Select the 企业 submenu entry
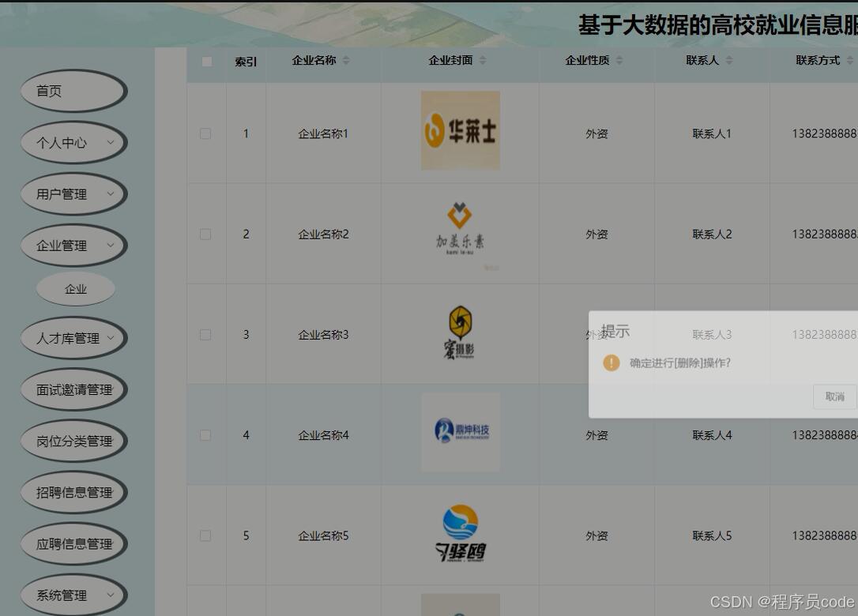The image size is (858, 616). tap(75, 288)
